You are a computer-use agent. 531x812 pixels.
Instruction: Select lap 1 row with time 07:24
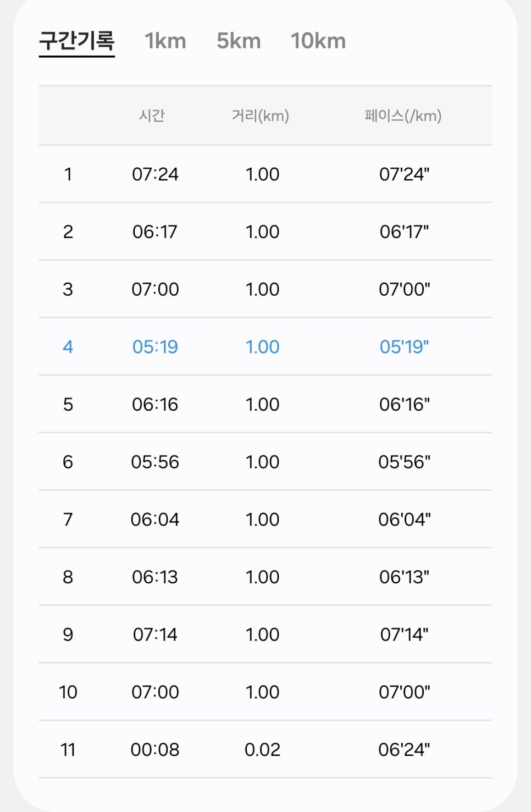265,174
